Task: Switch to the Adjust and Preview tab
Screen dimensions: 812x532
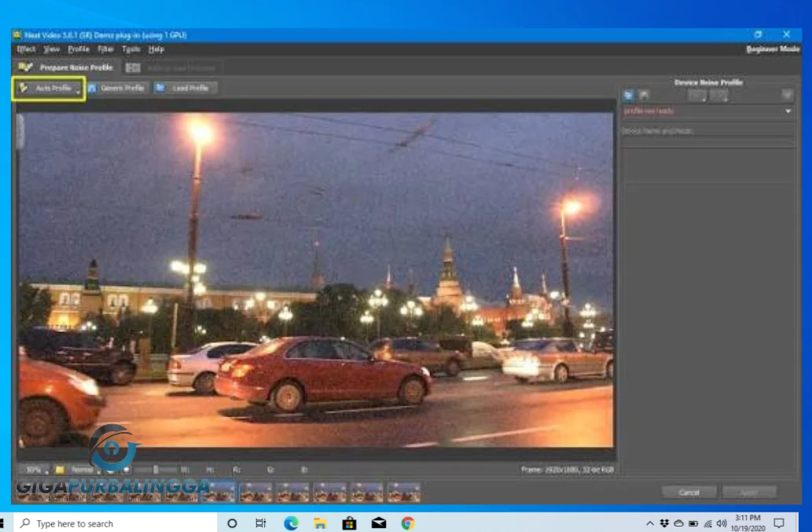Action: (x=171, y=68)
